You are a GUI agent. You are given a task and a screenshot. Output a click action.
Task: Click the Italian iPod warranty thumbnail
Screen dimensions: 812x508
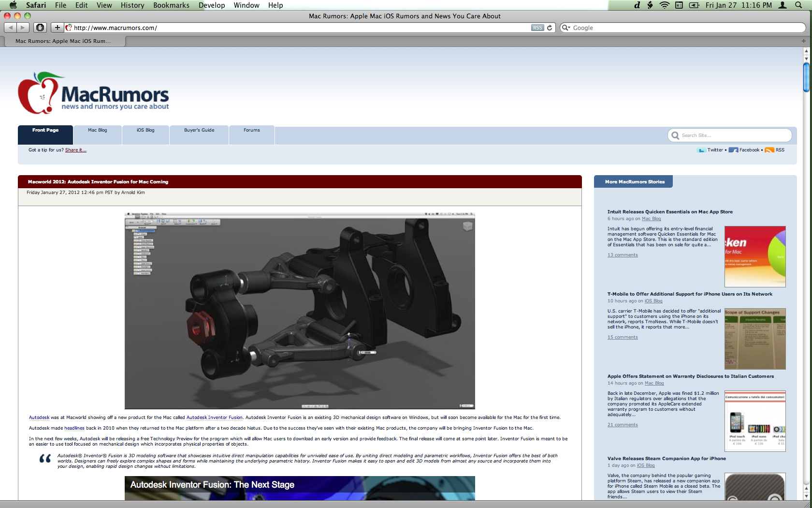[x=755, y=421]
